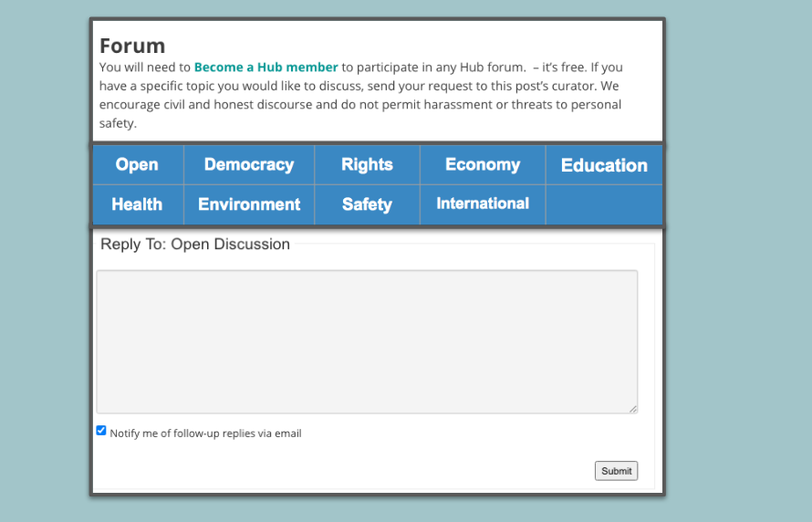Open the Become a Hub member link
This screenshot has width=812, height=522.
[x=265, y=68]
